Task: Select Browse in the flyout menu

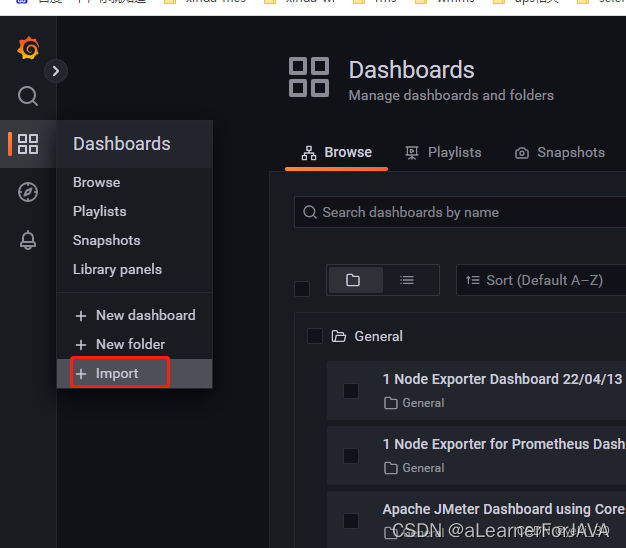Action: click(97, 182)
